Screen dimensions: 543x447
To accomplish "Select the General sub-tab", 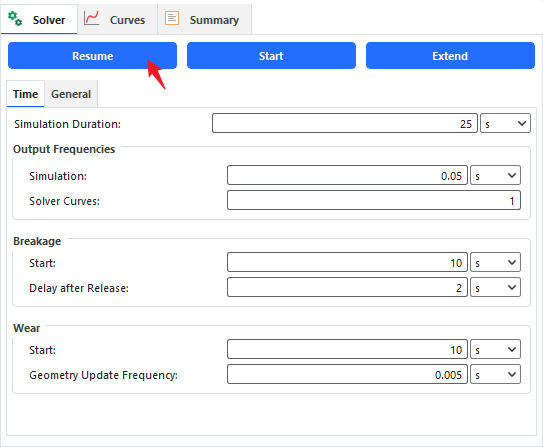I will 71,94.
